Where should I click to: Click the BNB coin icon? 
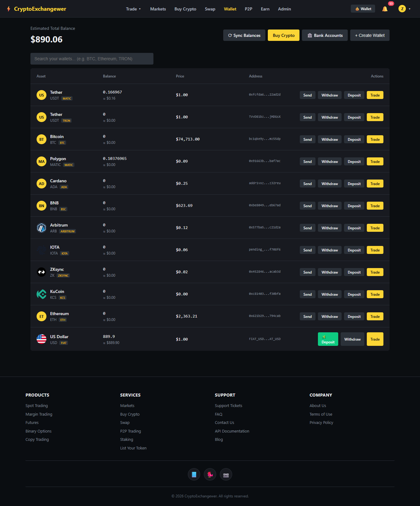tap(42, 206)
